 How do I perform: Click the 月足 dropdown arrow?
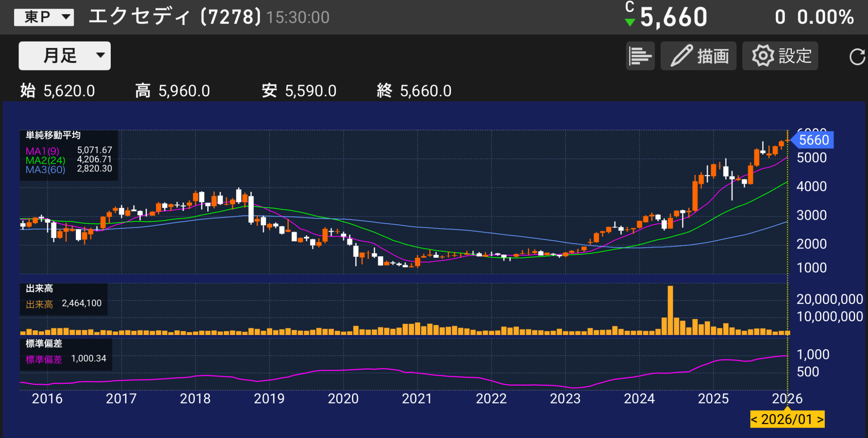coord(101,55)
